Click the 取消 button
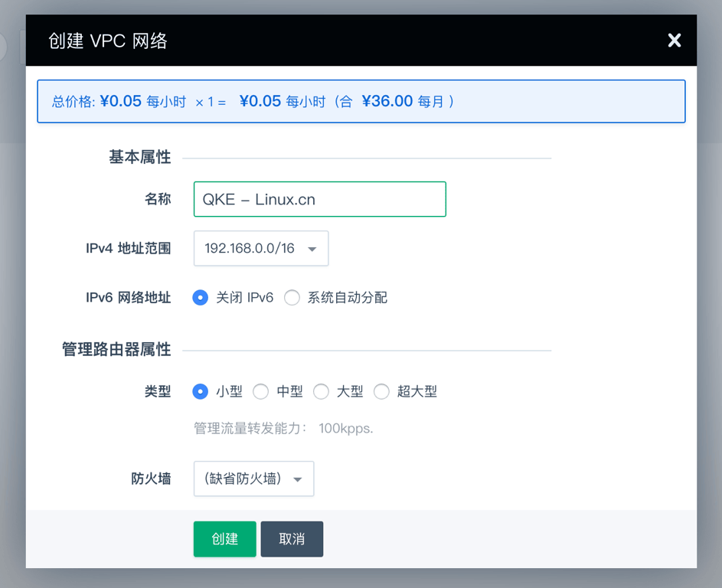The height and width of the screenshot is (588, 722). (292, 539)
